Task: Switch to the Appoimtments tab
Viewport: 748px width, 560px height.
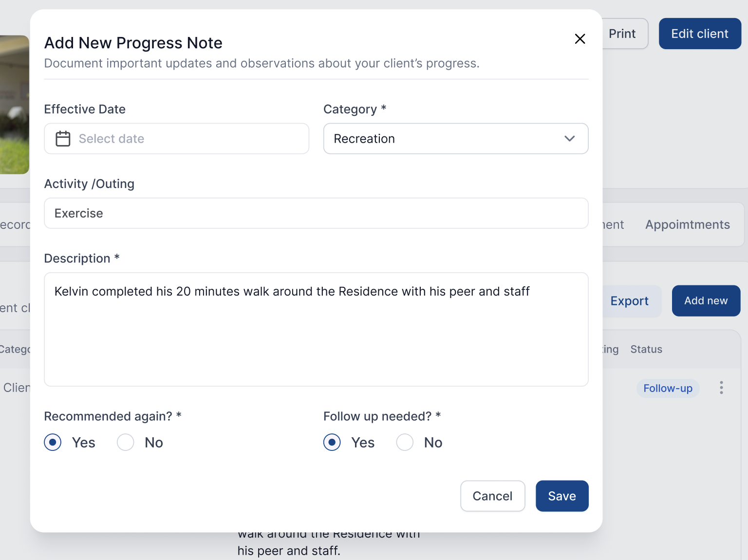Action: point(687,224)
